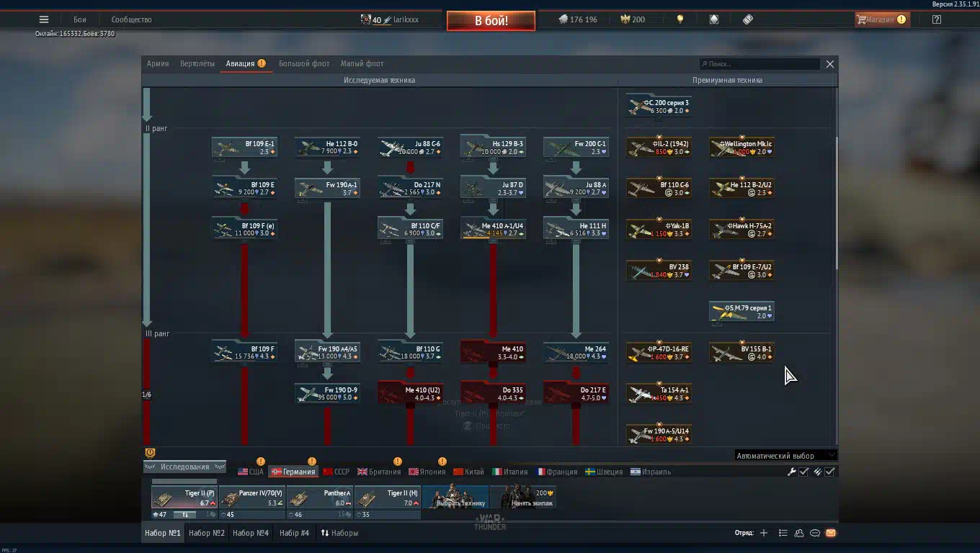Viewport: 980px width, 553px height.
Task: Open the mail envelope icon
Action: 831,533
